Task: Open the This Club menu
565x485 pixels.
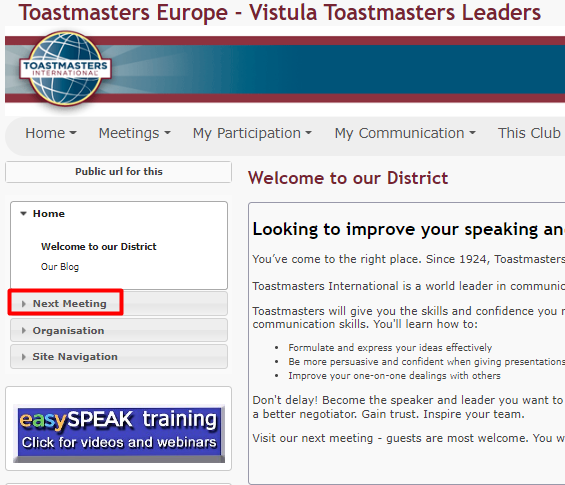Action: pyautogui.click(x=529, y=133)
